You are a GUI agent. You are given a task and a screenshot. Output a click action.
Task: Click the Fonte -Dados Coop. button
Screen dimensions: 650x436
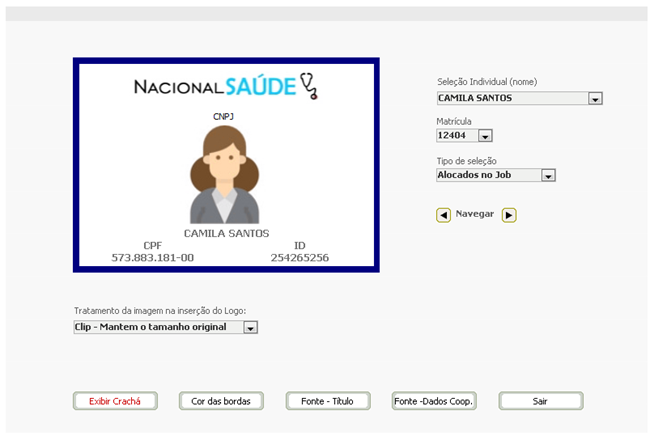(434, 401)
